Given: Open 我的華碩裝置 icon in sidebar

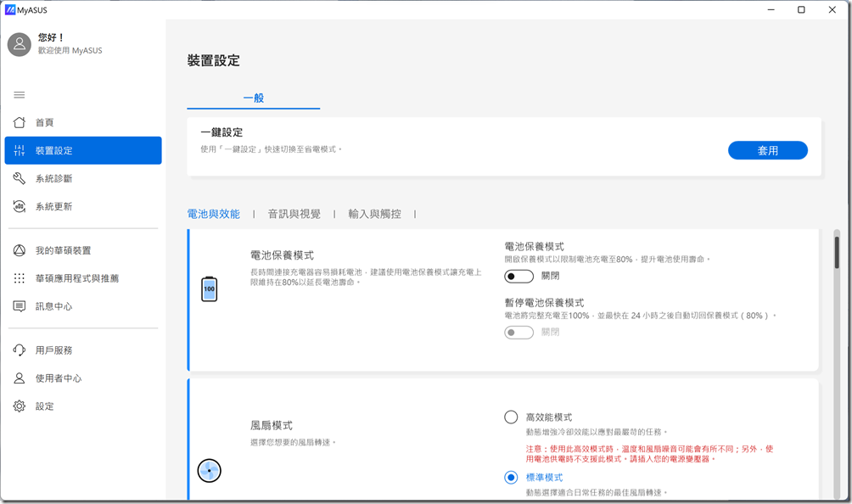Looking at the screenshot, I should (x=20, y=251).
